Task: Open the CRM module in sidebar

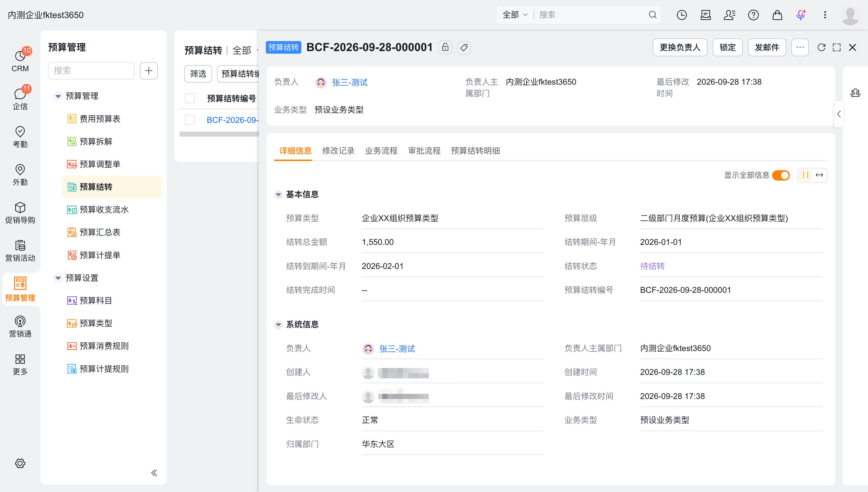Action: (20, 61)
